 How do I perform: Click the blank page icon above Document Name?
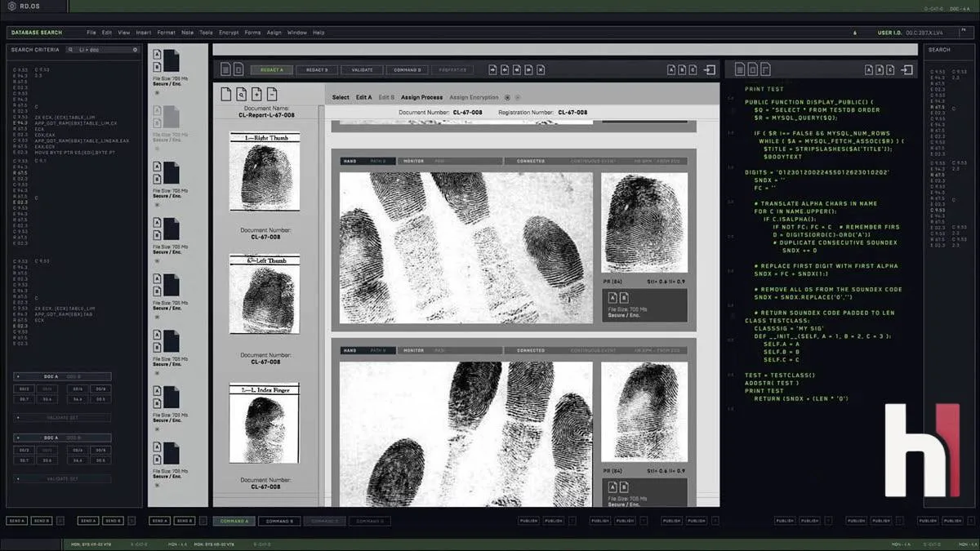(x=226, y=94)
